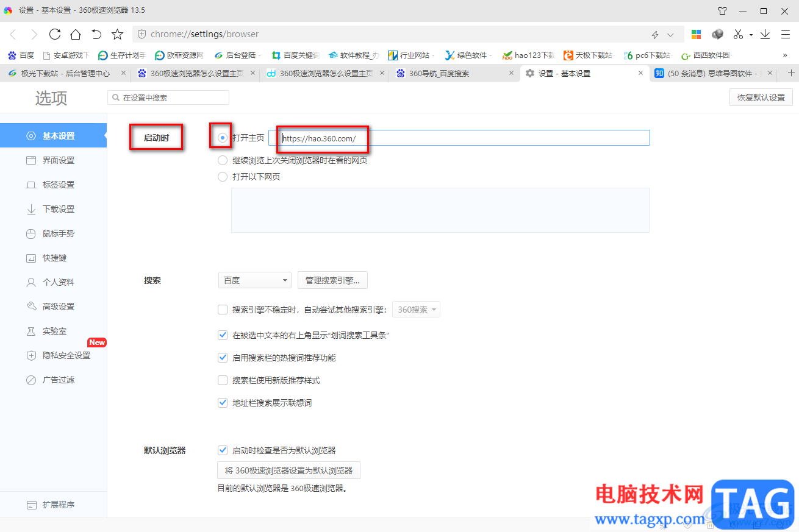Uncheck 启动时检查是否为默认浏览器 checkbox
This screenshot has height=532, width=799.
223,450
